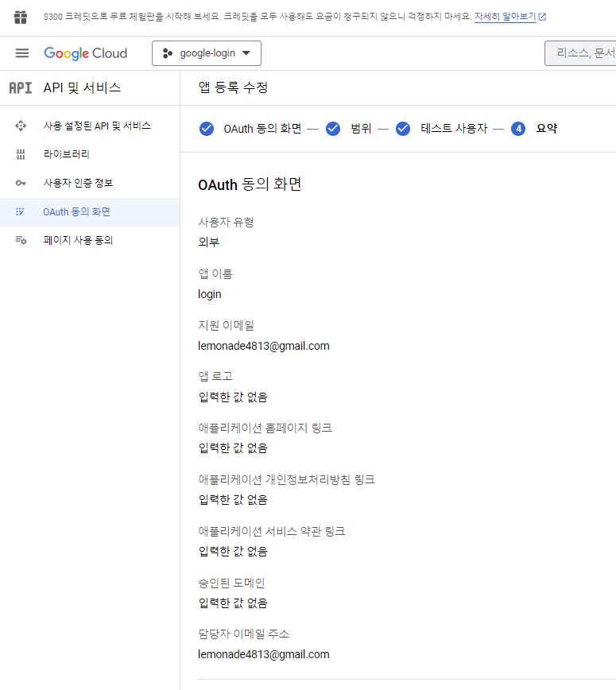Click the 외부 user type value
This screenshot has width=616, height=690.
click(x=208, y=242)
